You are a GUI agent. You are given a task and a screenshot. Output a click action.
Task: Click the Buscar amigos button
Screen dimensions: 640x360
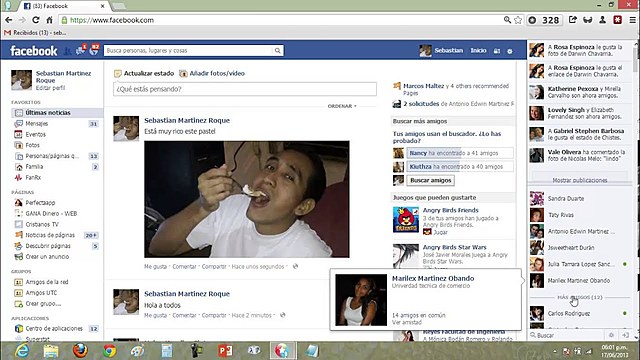(x=431, y=180)
